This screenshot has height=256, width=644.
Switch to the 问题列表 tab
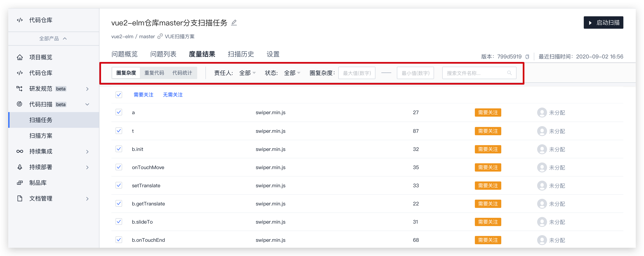point(163,54)
